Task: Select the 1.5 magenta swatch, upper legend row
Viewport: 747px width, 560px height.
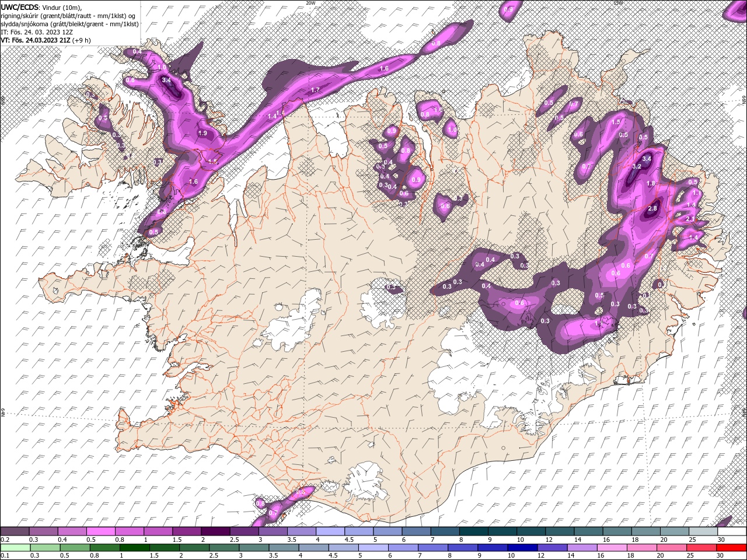Action: point(187,531)
